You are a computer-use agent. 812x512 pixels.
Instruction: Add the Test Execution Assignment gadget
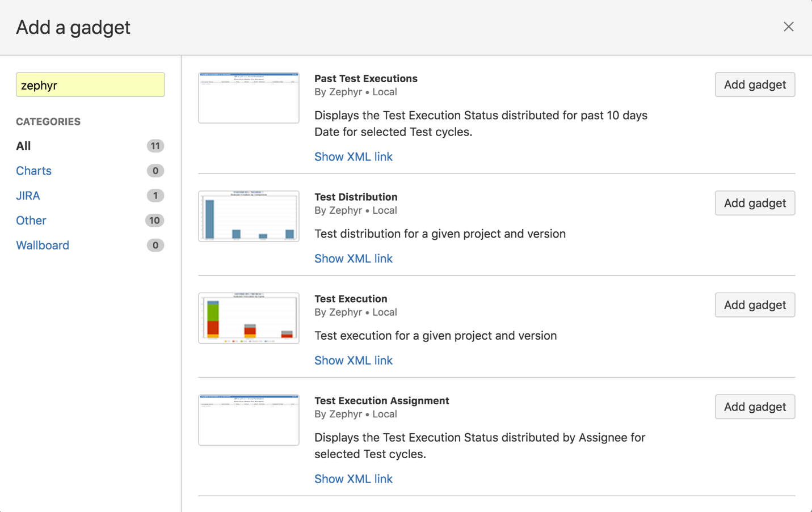click(x=754, y=407)
